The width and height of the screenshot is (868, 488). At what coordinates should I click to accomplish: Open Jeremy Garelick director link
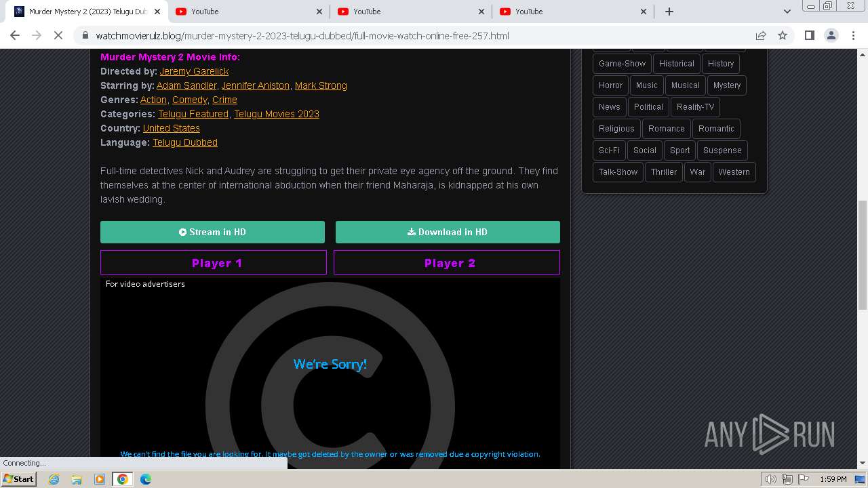pos(194,71)
